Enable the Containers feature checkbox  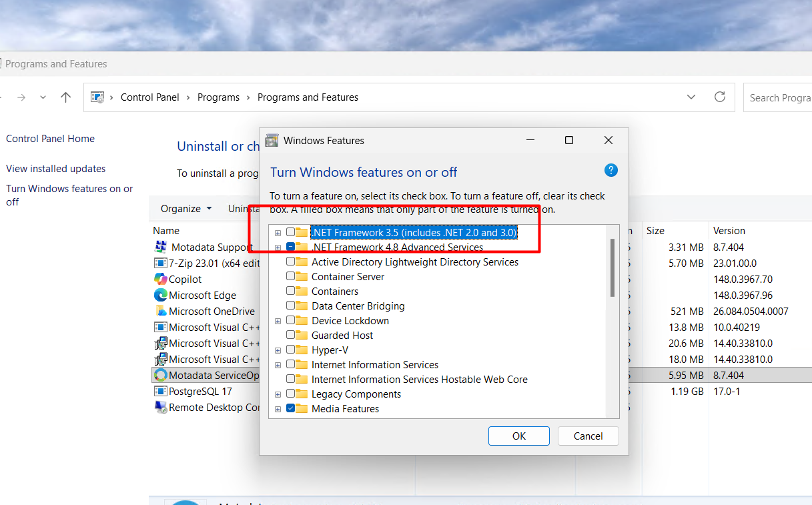(290, 292)
